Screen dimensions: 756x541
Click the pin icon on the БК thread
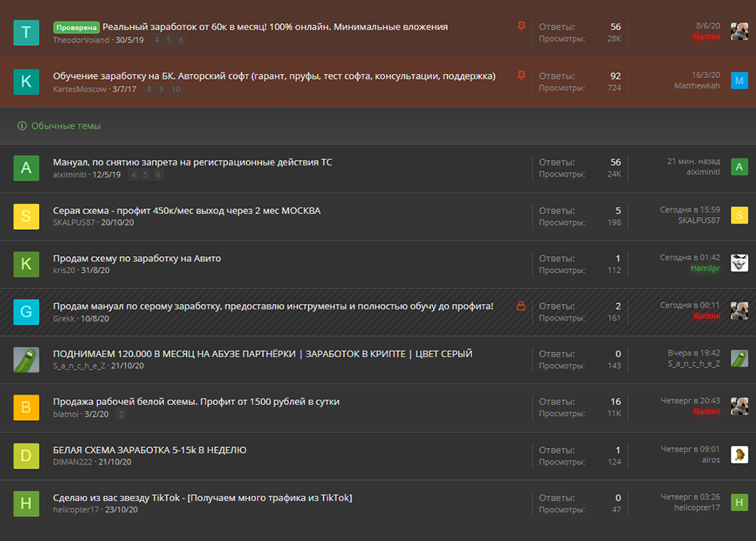[521, 76]
